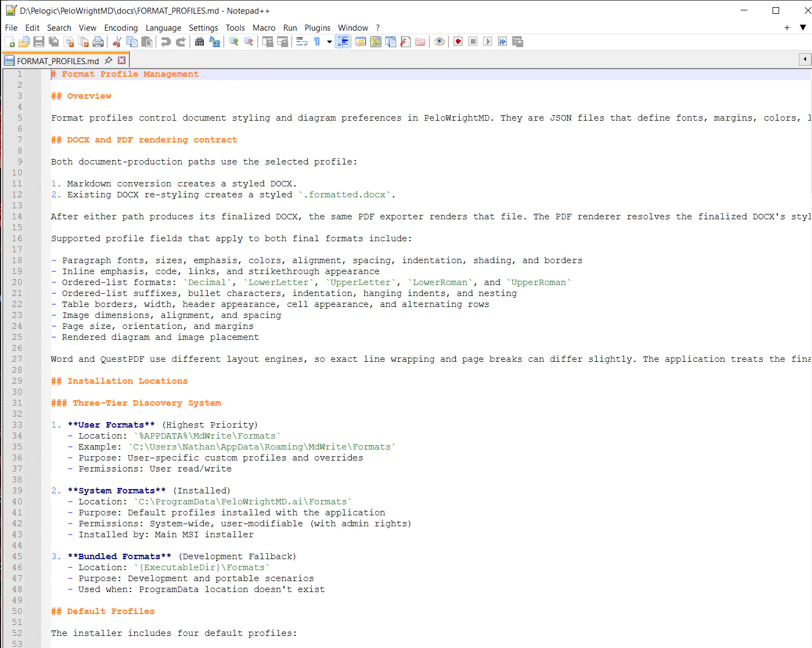Viewport: 812px width, 648px height.
Task: Click the tab bar scroll arrow button
Action: coord(805,59)
